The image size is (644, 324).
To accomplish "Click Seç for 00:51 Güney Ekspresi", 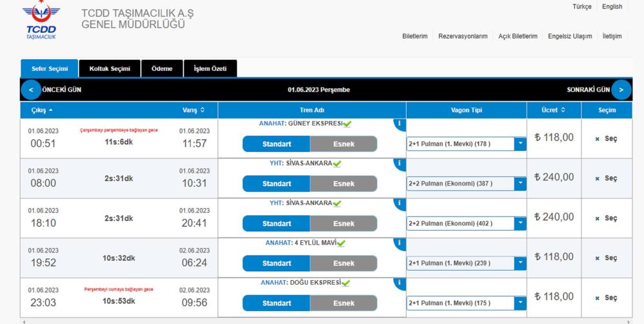I will point(606,138).
